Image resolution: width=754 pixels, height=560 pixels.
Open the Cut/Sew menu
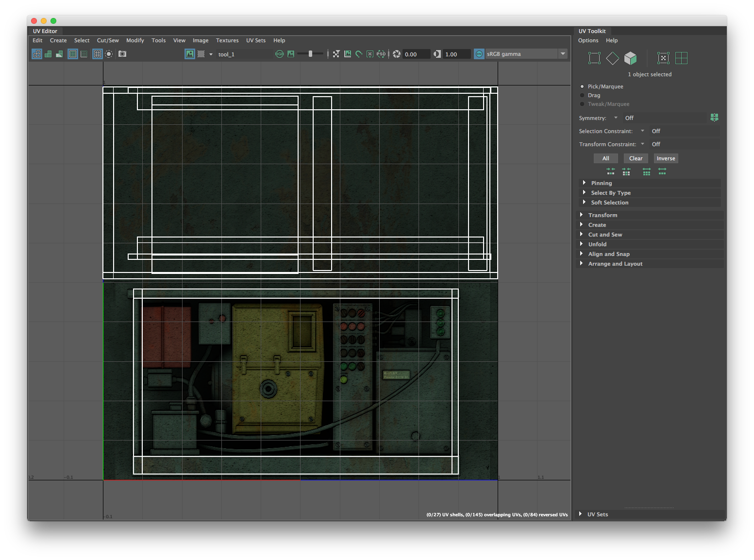108,40
